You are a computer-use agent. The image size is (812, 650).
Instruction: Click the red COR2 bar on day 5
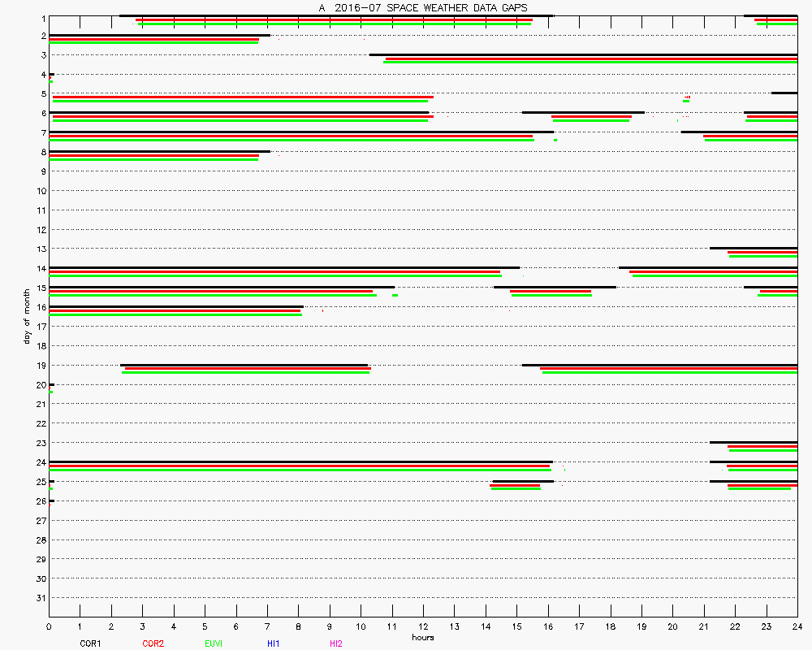[243, 97]
